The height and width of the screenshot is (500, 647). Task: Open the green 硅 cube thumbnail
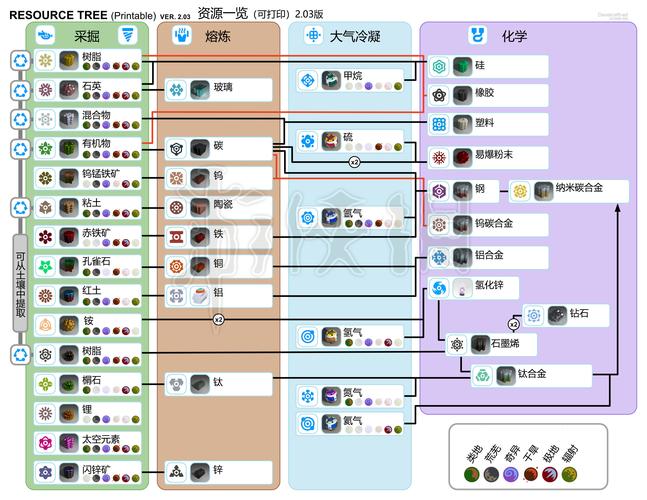tap(463, 66)
